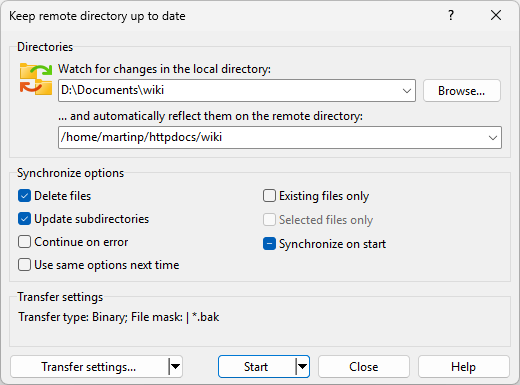Toggle Synchronize on start checkbox
The image size is (520, 385).
[269, 244]
